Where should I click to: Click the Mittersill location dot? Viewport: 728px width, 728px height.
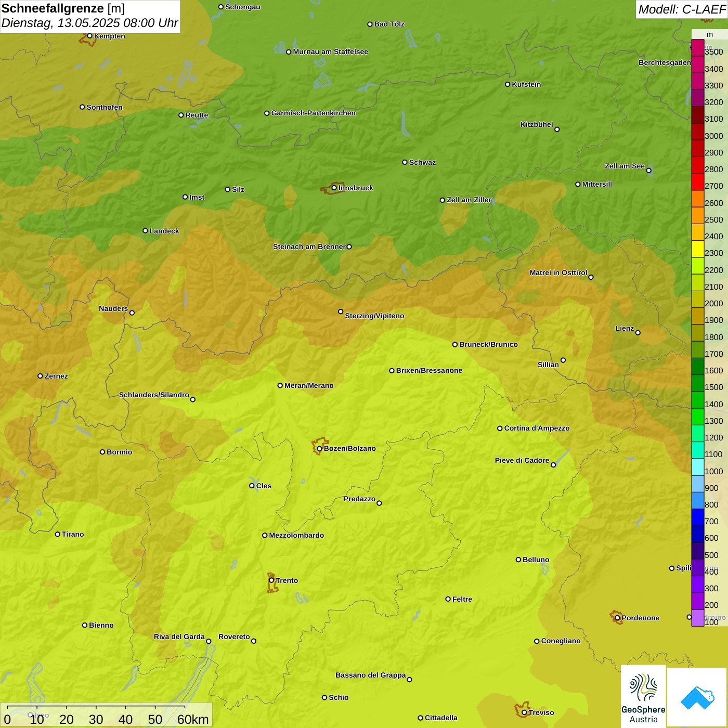point(578,184)
